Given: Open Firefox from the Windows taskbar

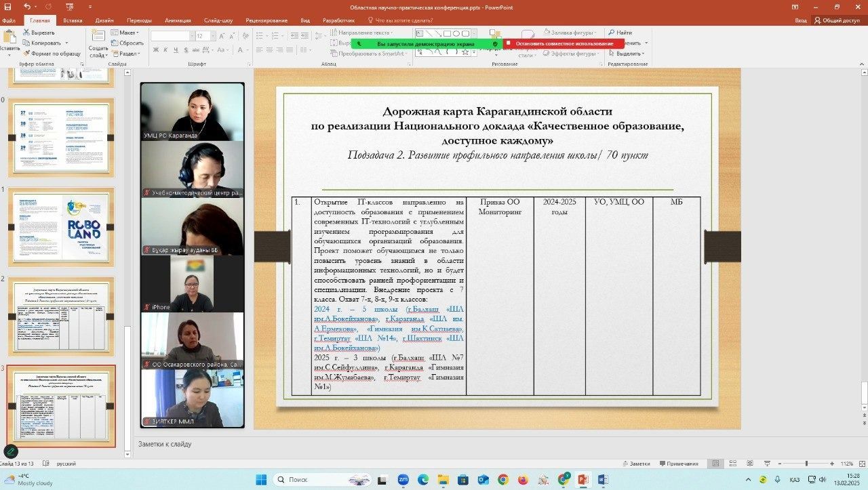Looking at the screenshot, I should pos(523,480).
